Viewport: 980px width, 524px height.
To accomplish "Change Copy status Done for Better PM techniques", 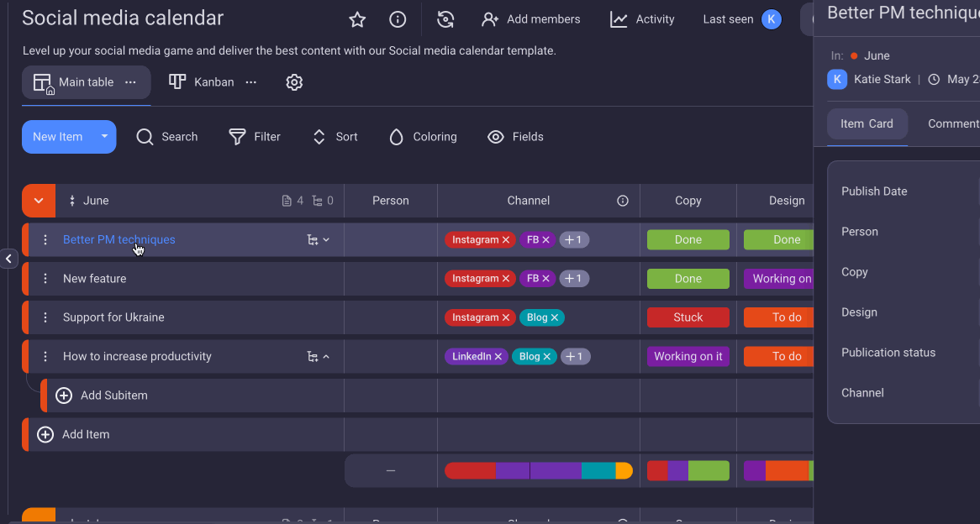I will (x=688, y=240).
